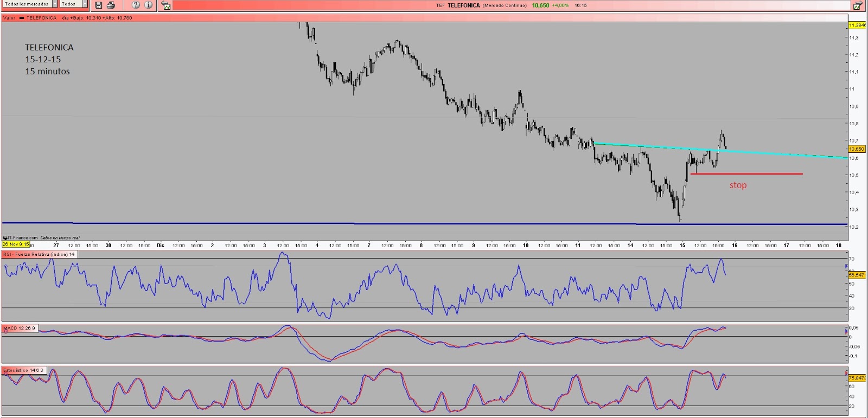868x418 pixels.
Task: Click the 11,2 price axis label
Action: 854,55
